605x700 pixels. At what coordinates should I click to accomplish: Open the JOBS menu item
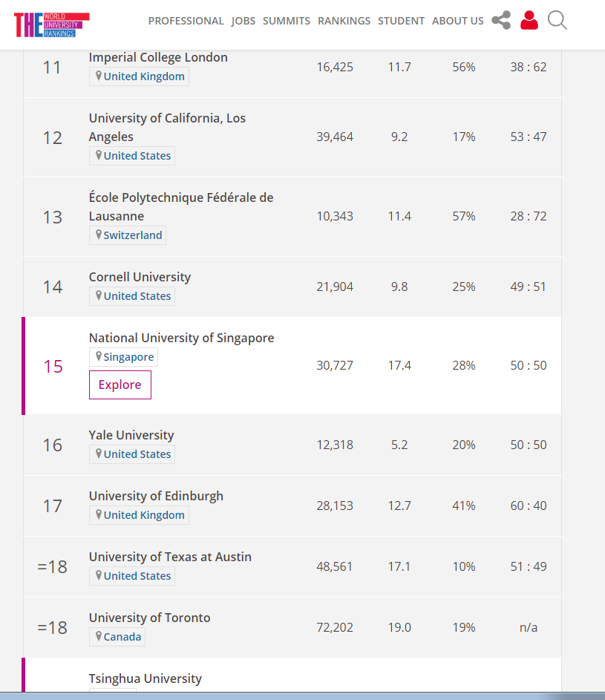[x=243, y=21]
